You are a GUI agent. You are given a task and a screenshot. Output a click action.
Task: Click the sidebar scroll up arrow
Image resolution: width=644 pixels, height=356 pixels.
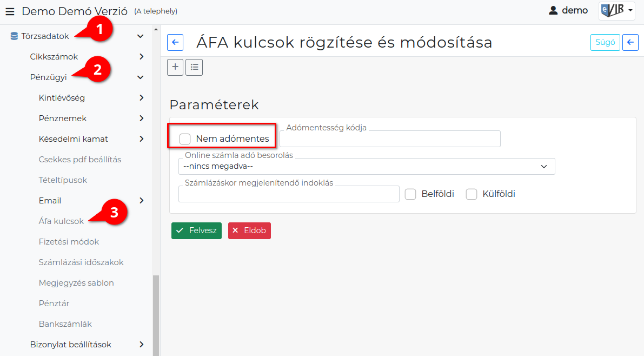156,29
